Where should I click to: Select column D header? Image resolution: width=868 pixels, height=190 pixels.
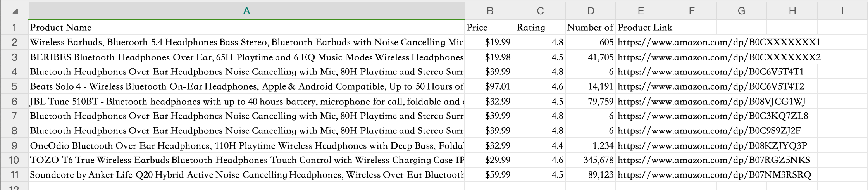[591, 11]
